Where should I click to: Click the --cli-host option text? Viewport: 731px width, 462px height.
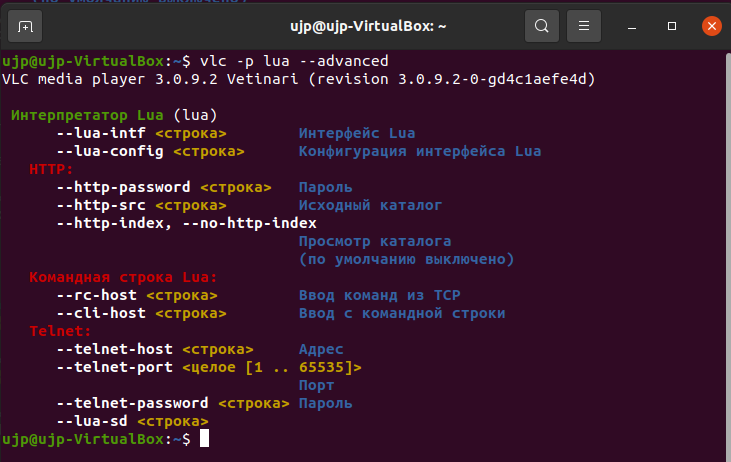(101, 313)
